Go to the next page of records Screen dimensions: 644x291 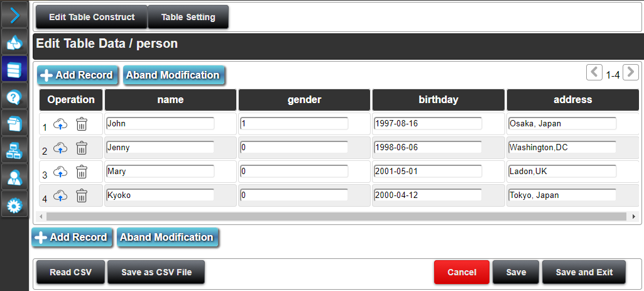pos(631,73)
